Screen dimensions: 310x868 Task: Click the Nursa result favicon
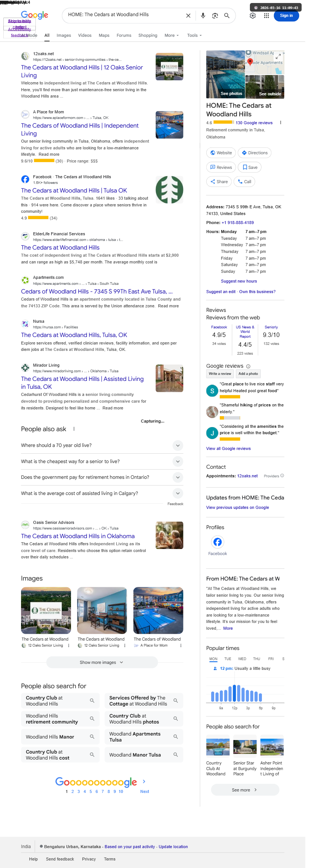click(25, 324)
